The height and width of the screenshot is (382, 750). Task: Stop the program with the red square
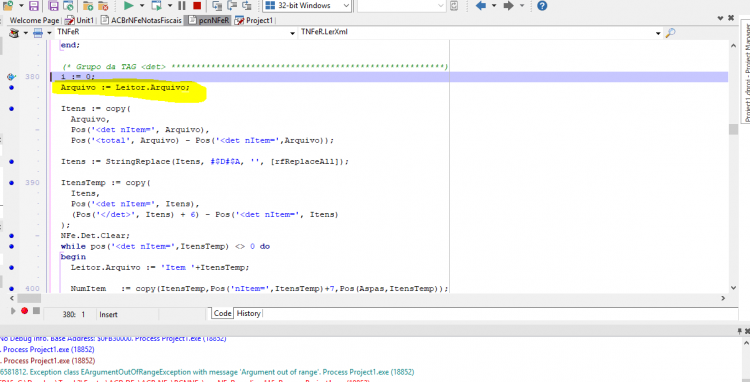[197, 6]
